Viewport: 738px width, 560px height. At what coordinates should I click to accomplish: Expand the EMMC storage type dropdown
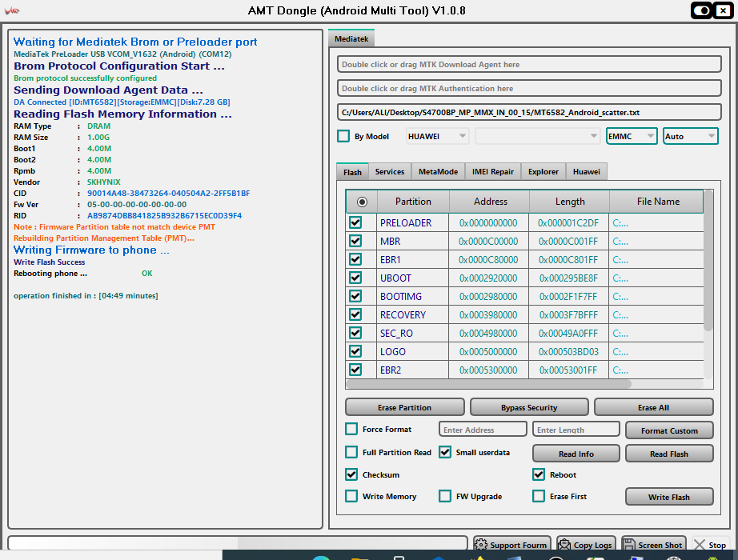[x=632, y=136]
